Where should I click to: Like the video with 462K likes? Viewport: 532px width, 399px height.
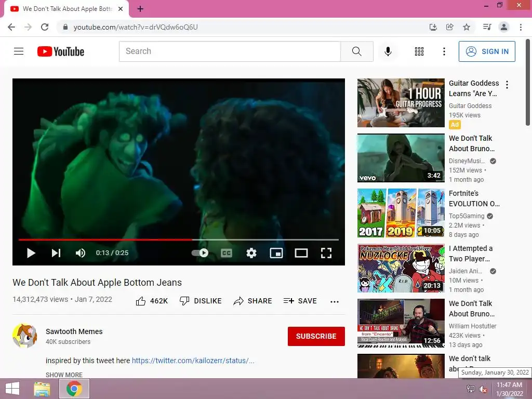point(152,301)
